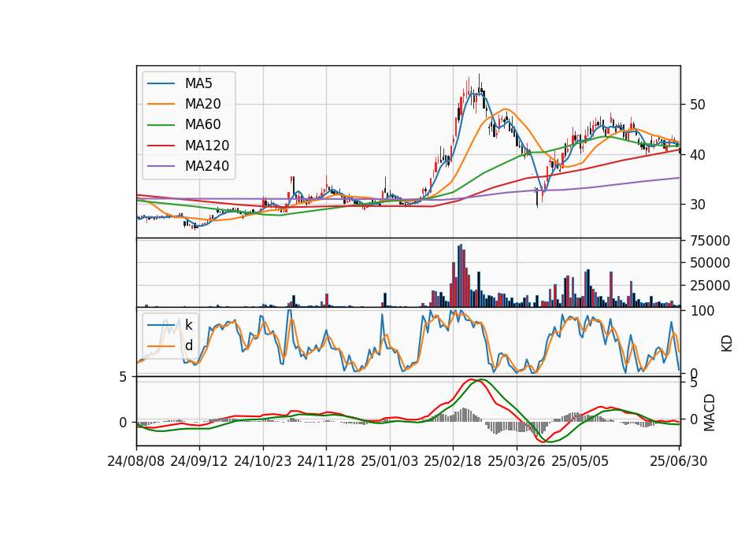Click the MA5 legend label
756x543 pixels.
click(198, 83)
